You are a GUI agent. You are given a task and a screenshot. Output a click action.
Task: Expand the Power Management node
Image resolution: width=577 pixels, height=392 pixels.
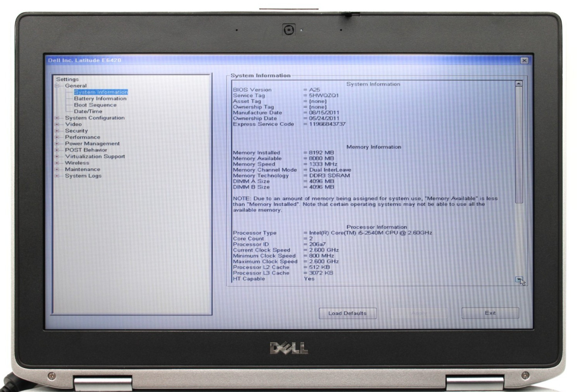[x=57, y=144]
